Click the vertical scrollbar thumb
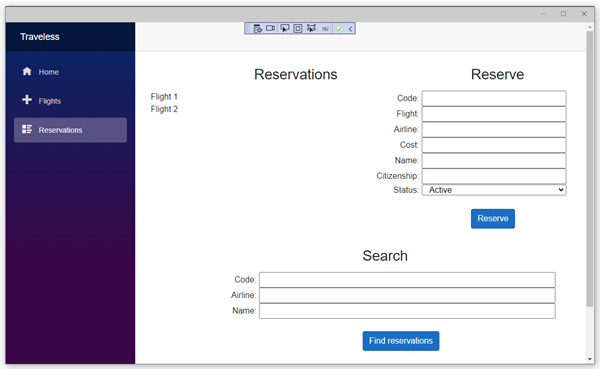600x369 pixels. point(590,168)
